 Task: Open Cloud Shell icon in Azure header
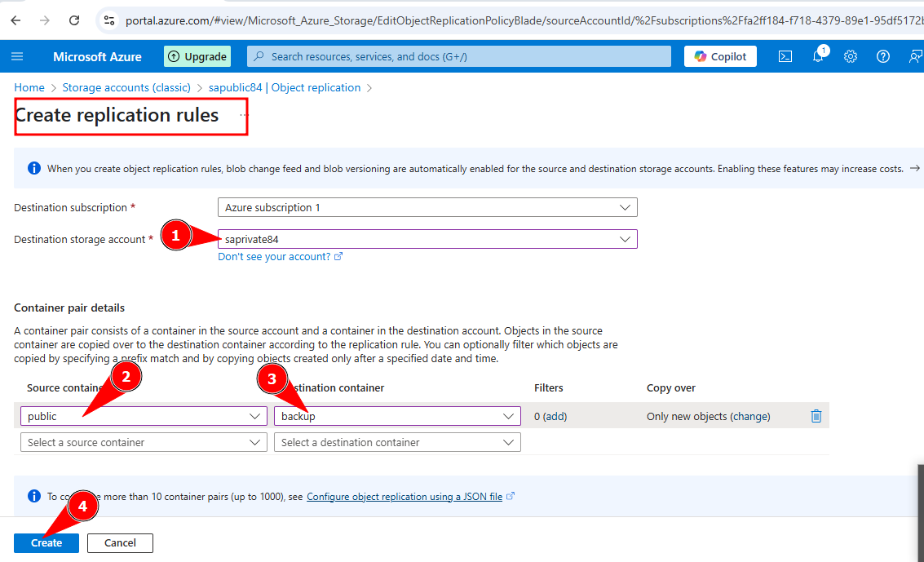[x=785, y=56]
